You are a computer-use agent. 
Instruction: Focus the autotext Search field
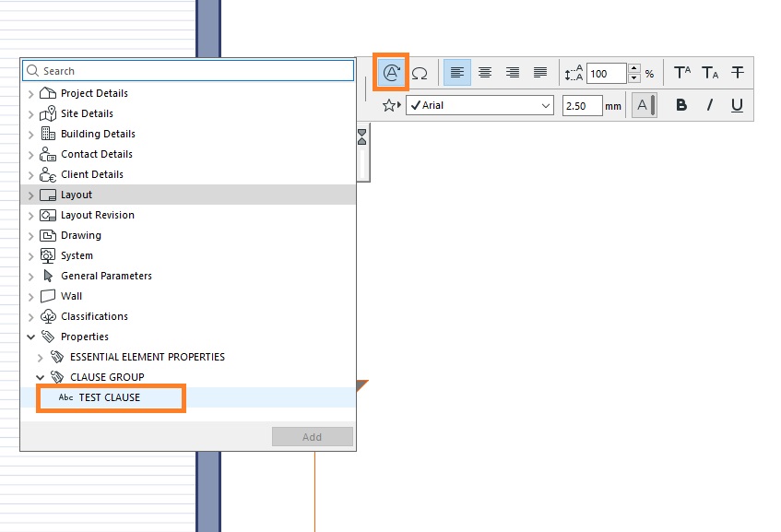click(188, 71)
